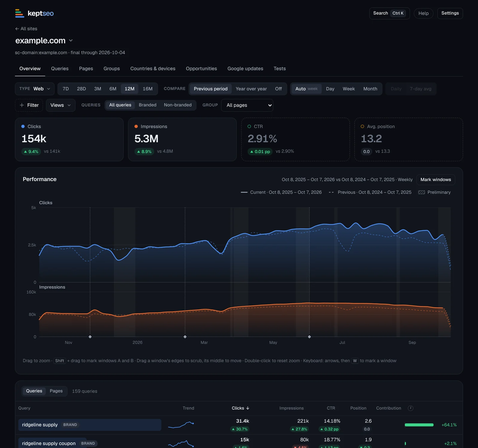Switch to the Opportunities tab
The height and width of the screenshot is (448, 478).
tap(201, 68)
